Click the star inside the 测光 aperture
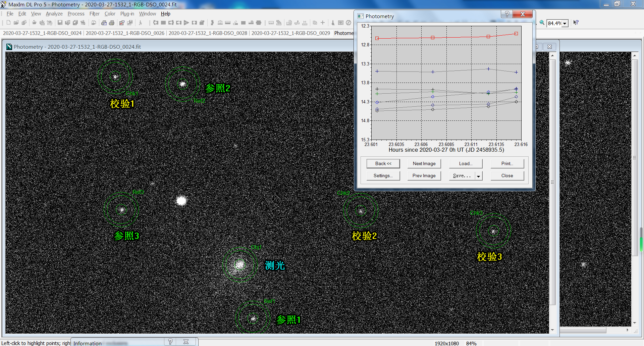The width and height of the screenshot is (644, 346). pos(239,265)
